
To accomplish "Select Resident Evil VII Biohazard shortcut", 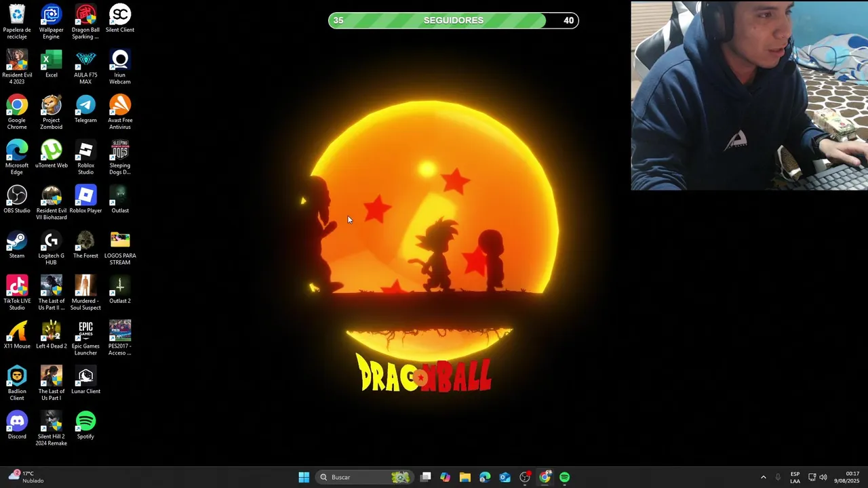I will 51,203.
